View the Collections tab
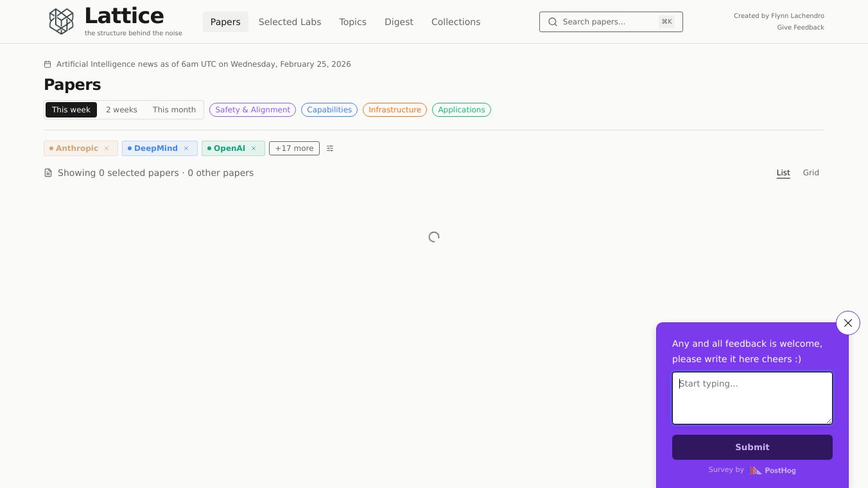This screenshot has width=868, height=488. pos(456,22)
